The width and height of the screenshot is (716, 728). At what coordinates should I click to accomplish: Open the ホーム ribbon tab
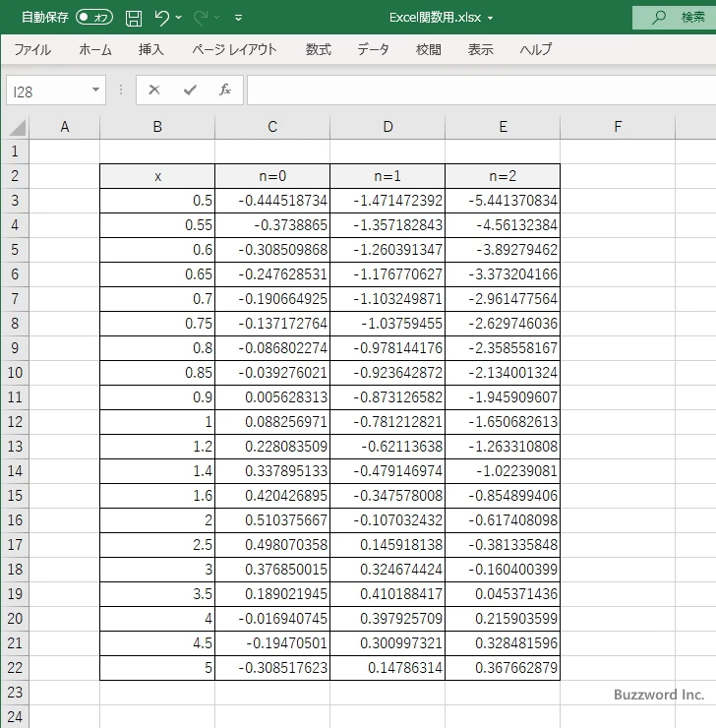point(95,49)
